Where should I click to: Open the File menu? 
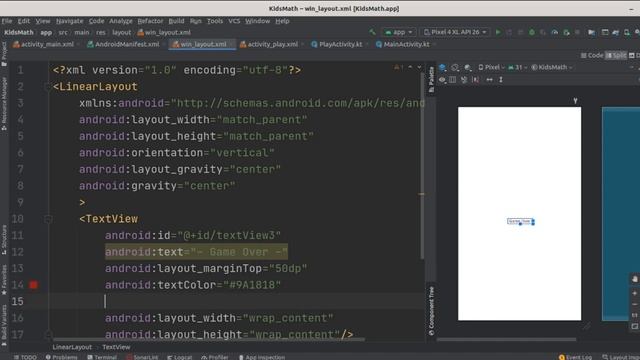(x=7, y=21)
